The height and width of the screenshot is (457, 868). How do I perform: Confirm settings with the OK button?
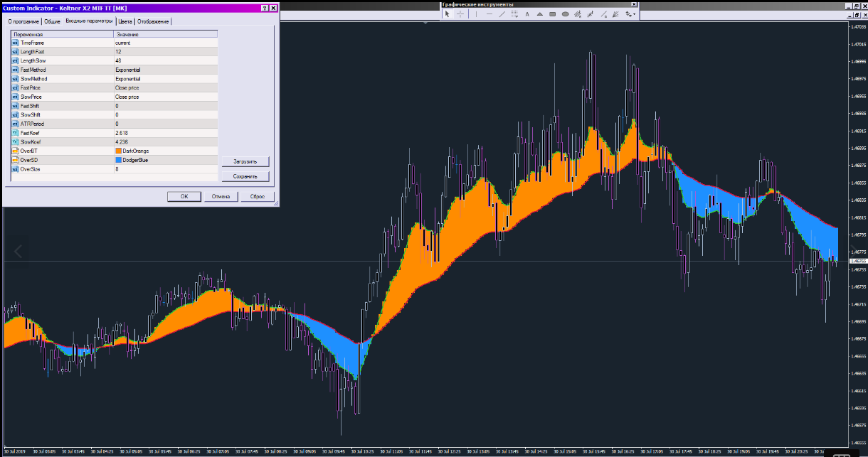(184, 196)
